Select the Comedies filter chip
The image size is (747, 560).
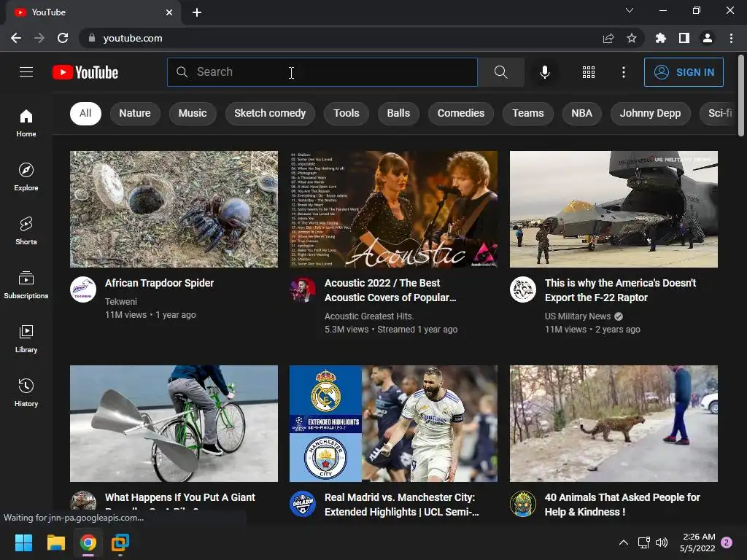[461, 113]
